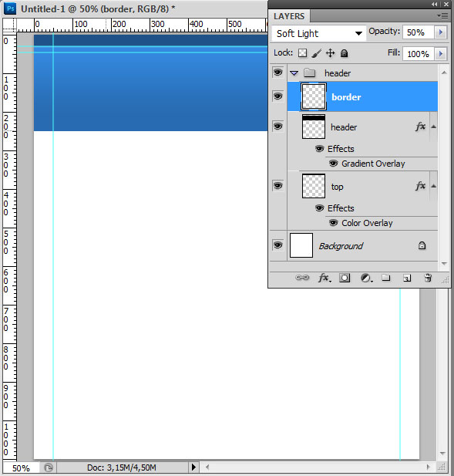Lock image pixels brush icon
Viewport: 454px width, 476px height.
tap(316, 53)
